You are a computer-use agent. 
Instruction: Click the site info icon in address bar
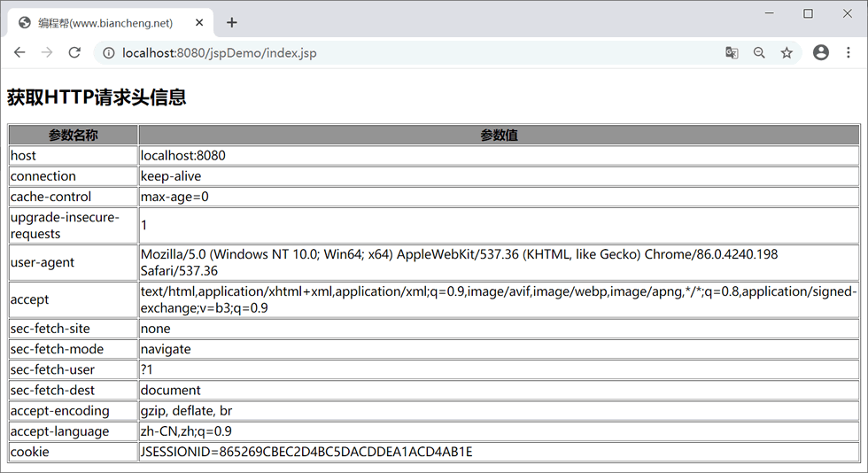[109, 53]
